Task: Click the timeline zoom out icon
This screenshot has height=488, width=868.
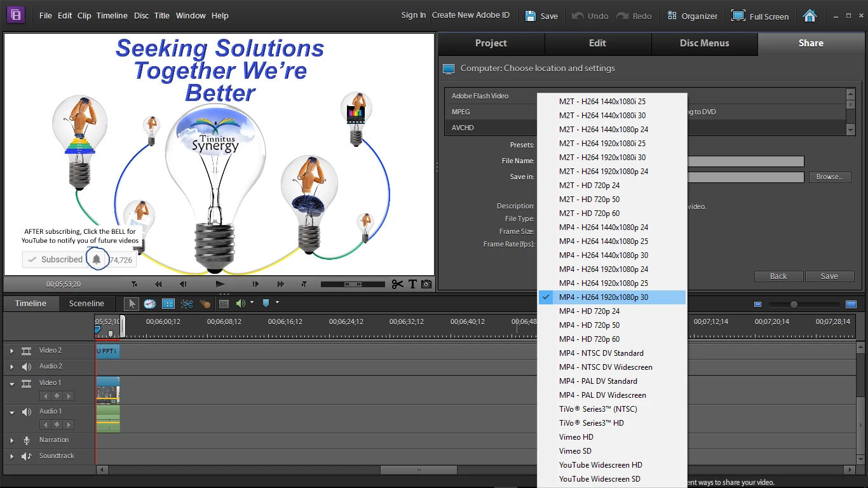Action: pyautogui.click(x=757, y=304)
